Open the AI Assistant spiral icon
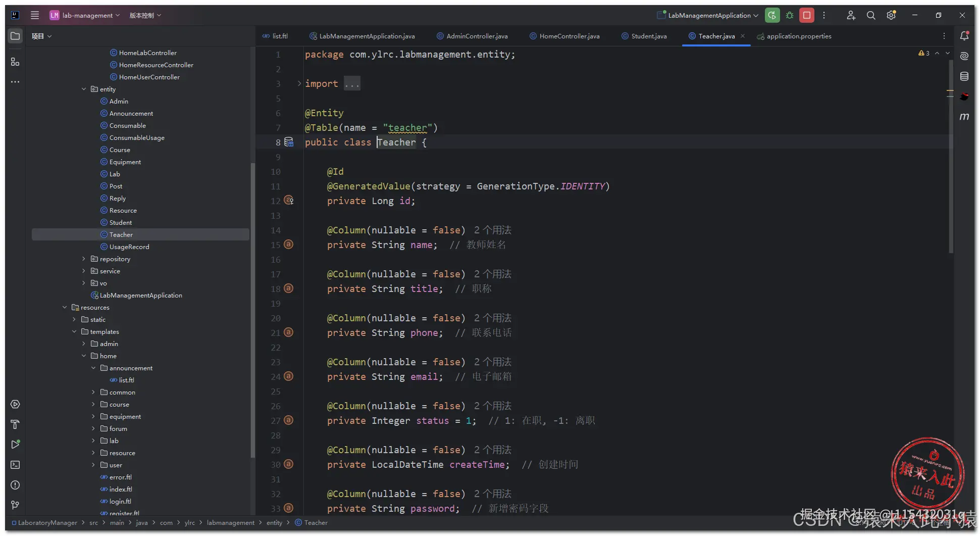Image resolution: width=980 pixels, height=536 pixels. [x=964, y=56]
